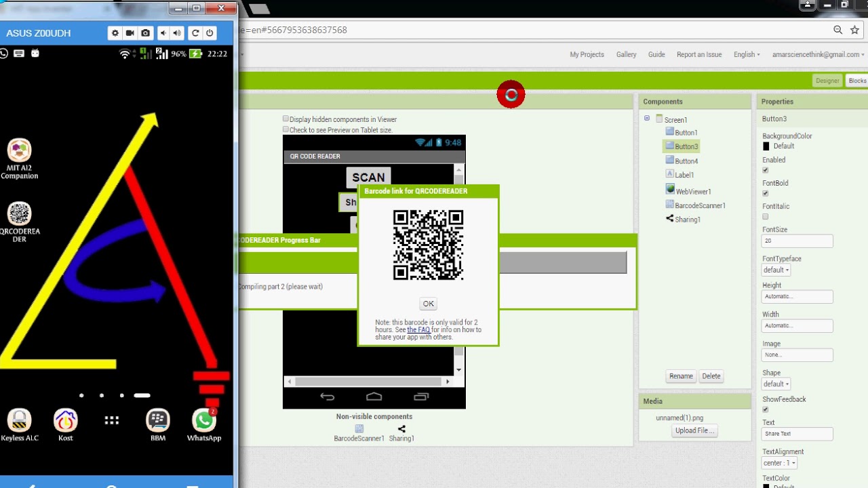The width and height of the screenshot is (868, 488).
Task: Open TextAlignment center dropdown
Action: click(779, 463)
